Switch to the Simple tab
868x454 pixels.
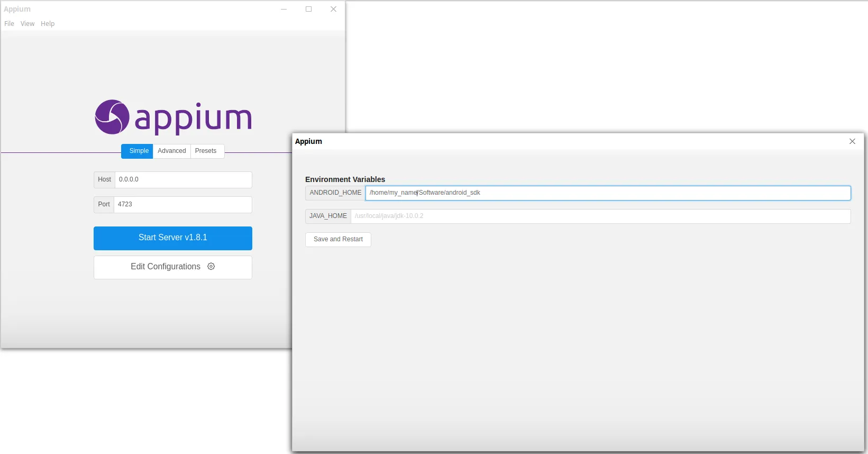(x=138, y=151)
